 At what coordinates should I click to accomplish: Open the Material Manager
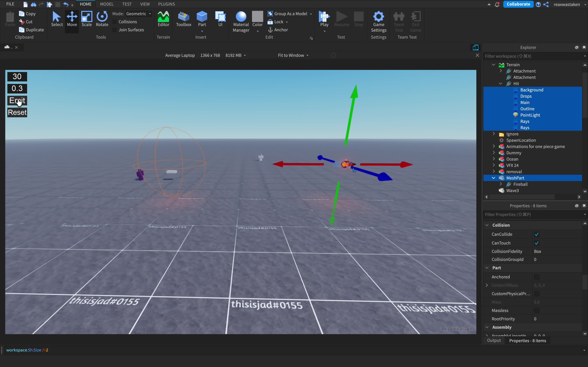[241, 21]
